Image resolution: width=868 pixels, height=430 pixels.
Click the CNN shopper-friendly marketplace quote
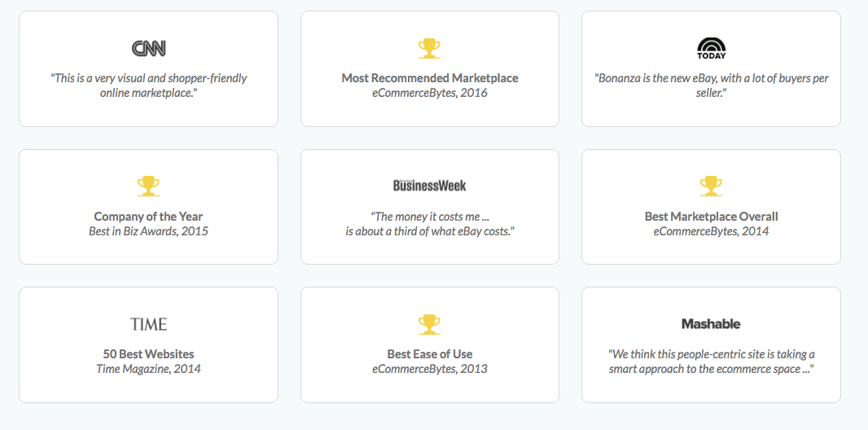[x=148, y=86]
